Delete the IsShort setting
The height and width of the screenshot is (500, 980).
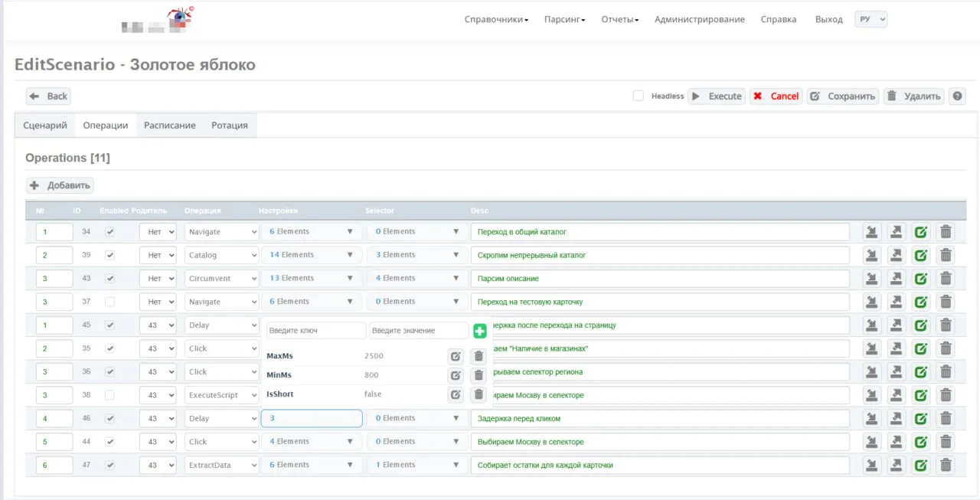(479, 394)
